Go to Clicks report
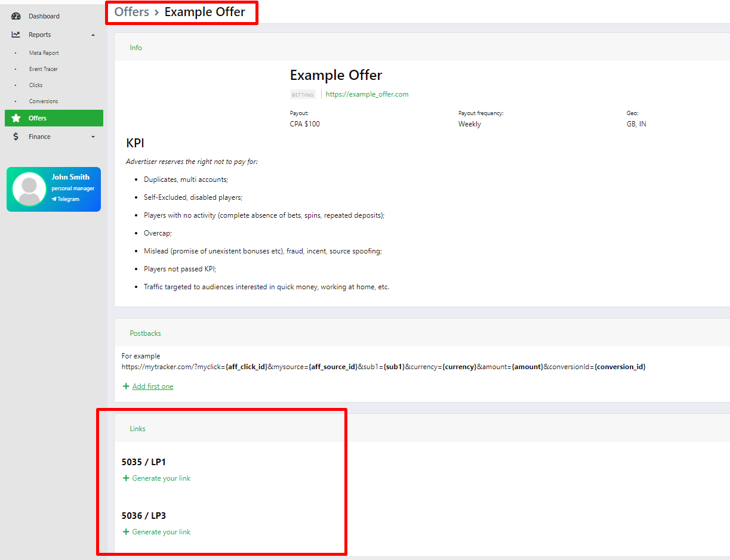The width and height of the screenshot is (730, 560). [x=36, y=85]
